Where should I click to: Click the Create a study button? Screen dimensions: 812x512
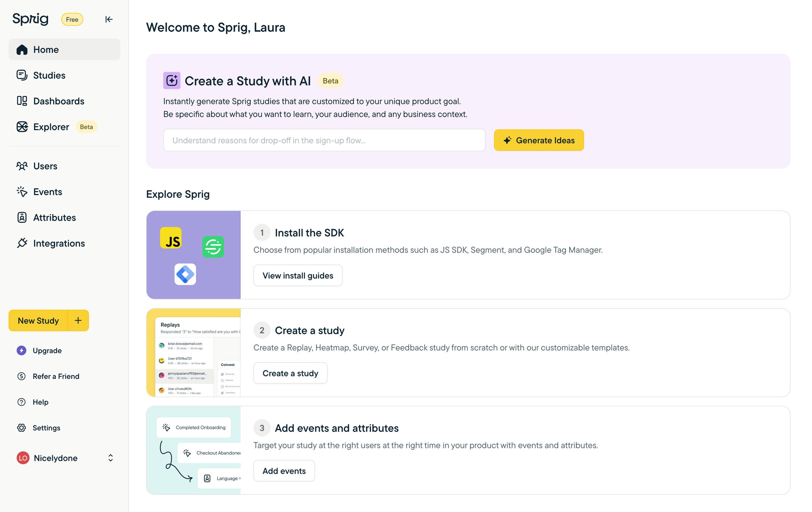[290, 373]
